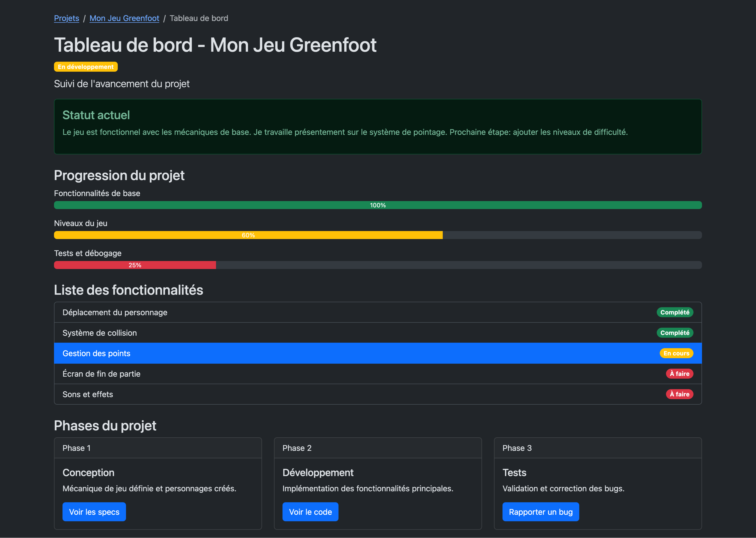The image size is (756, 538).
Task: Click the Tests et débogage 25% bar
Action: click(134, 265)
